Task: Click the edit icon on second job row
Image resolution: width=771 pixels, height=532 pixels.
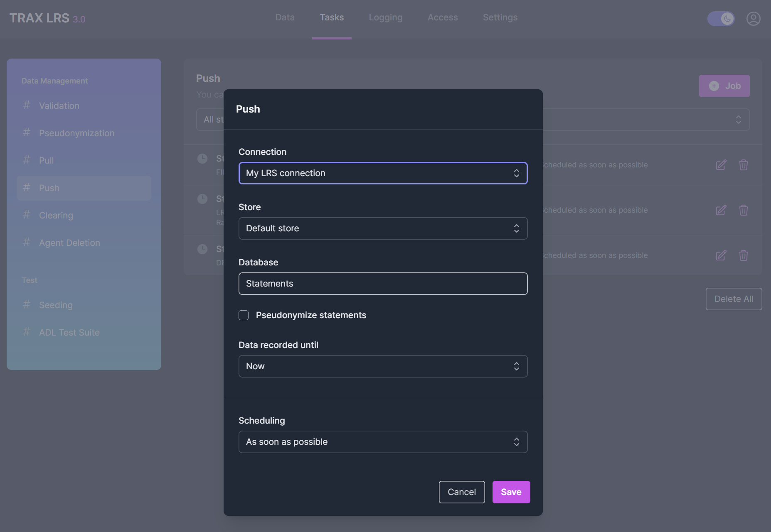Action: pos(721,210)
